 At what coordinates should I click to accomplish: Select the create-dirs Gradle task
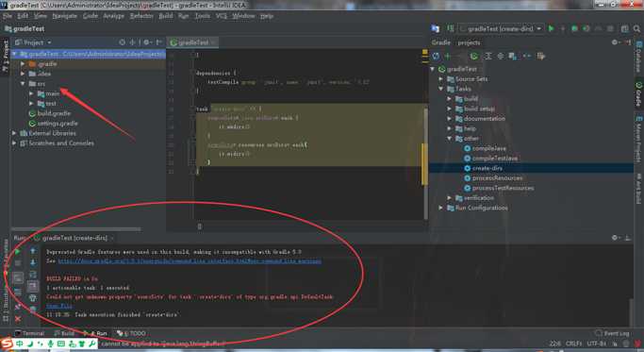(x=487, y=168)
